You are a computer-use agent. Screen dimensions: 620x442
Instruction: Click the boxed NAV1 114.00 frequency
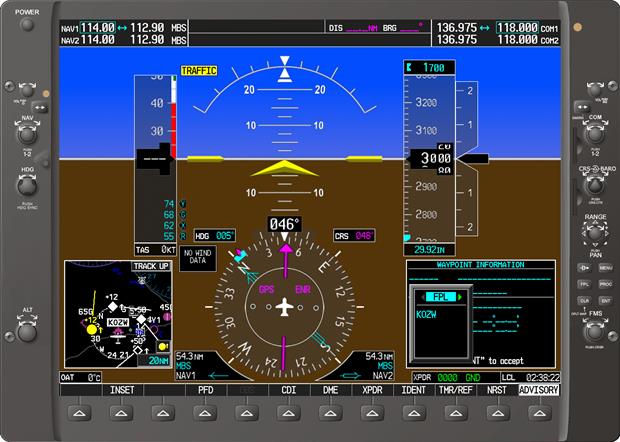point(98,28)
